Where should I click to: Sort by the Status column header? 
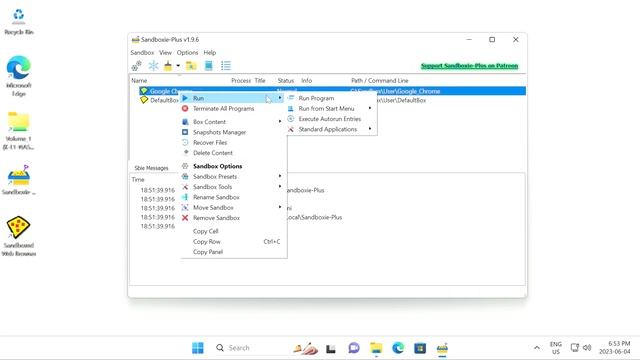tap(286, 80)
